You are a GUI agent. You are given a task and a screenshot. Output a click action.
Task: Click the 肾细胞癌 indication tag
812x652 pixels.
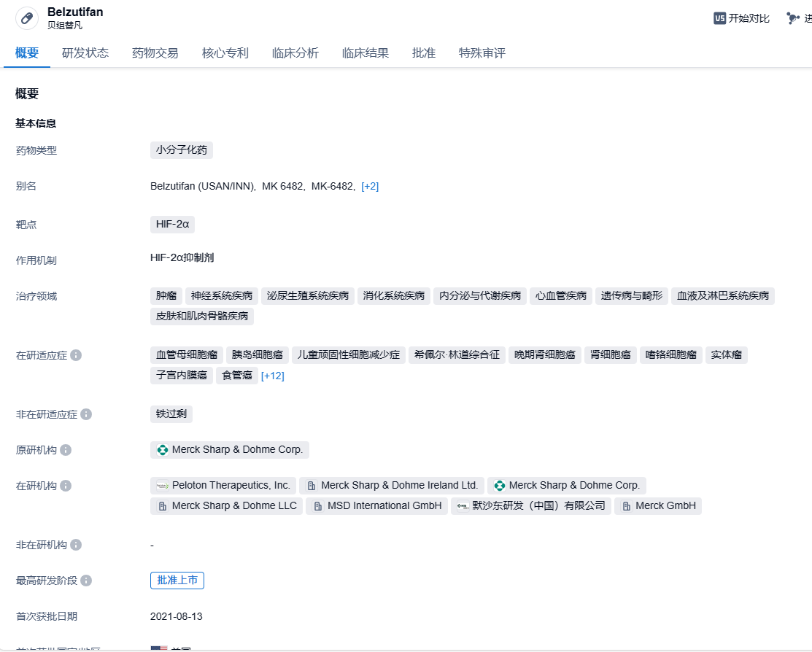tap(611, 355)
